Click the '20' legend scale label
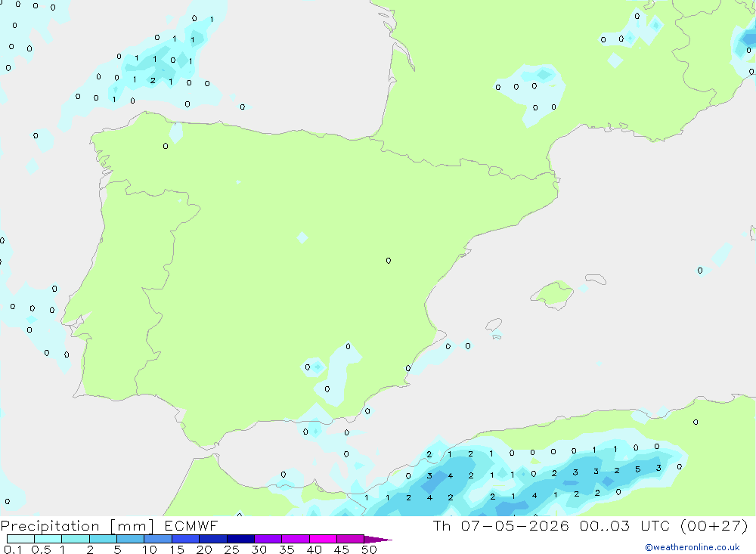This screenshot has width=756, height=554. (x=204, y=549)
